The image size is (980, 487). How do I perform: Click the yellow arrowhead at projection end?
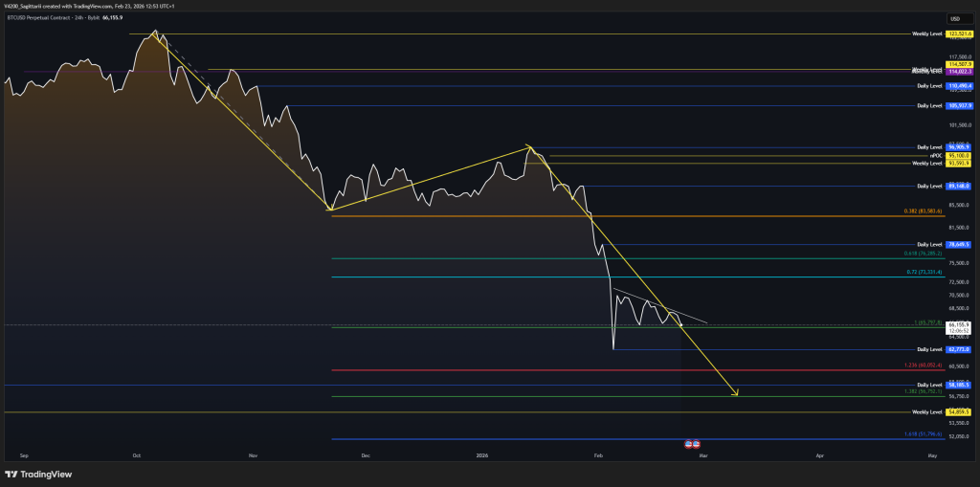coord(735,392)
